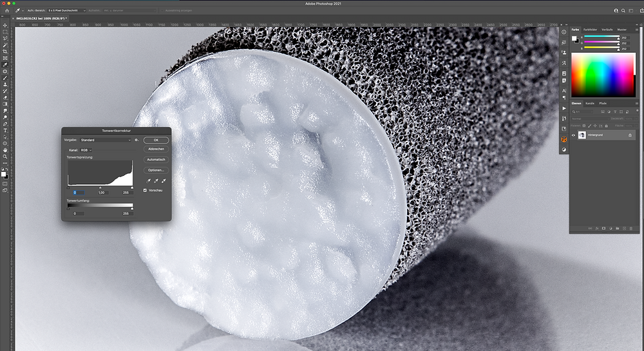
Task: Pick the gray point eyedropper in Tonwertkorrektur
Action: [156, 180]
